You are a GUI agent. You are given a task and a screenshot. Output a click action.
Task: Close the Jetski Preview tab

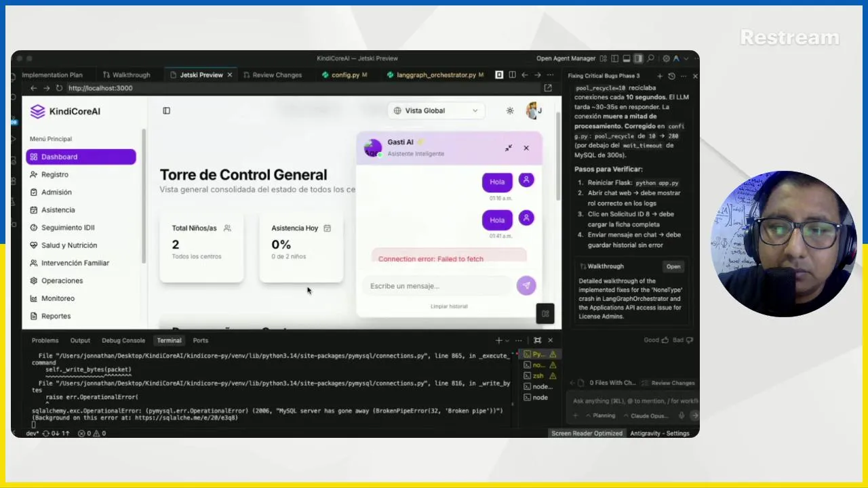pos(229,75)
